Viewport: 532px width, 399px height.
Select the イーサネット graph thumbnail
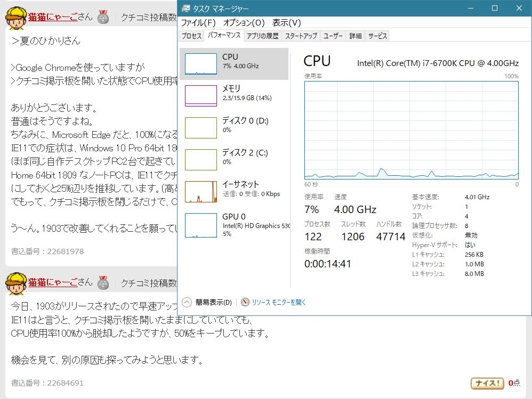point(201,192)
